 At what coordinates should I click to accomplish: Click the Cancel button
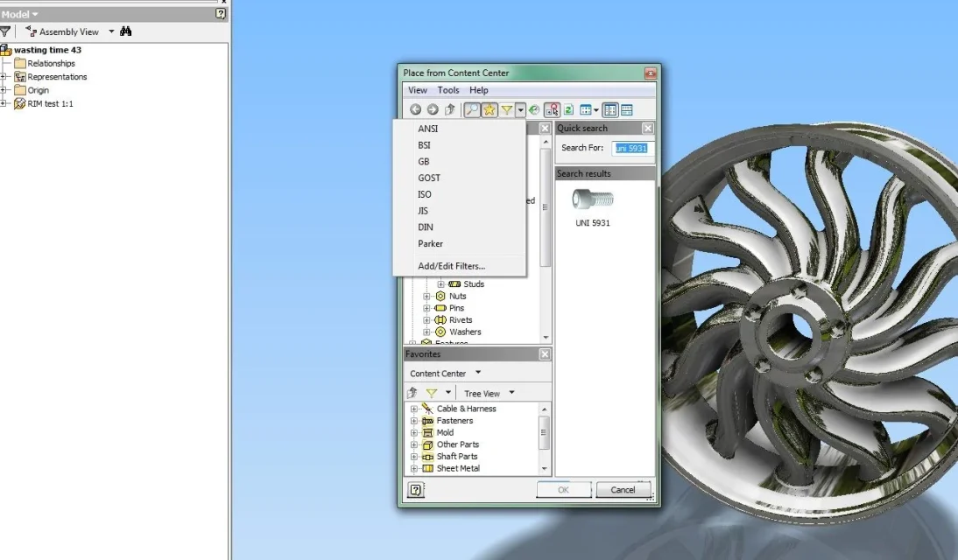[x=623, y=490]
